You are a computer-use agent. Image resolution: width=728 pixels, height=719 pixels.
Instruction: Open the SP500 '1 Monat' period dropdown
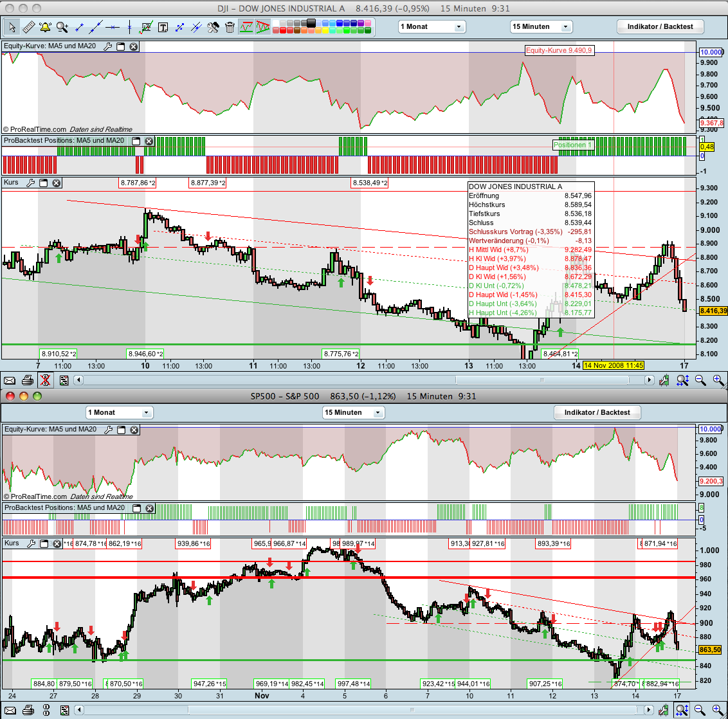click(120, 412)
